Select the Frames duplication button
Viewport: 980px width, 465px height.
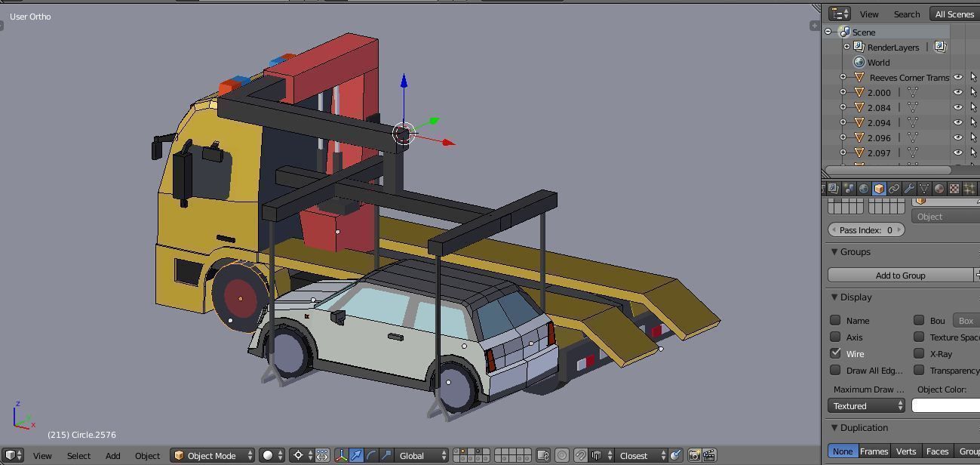[874, 451]
